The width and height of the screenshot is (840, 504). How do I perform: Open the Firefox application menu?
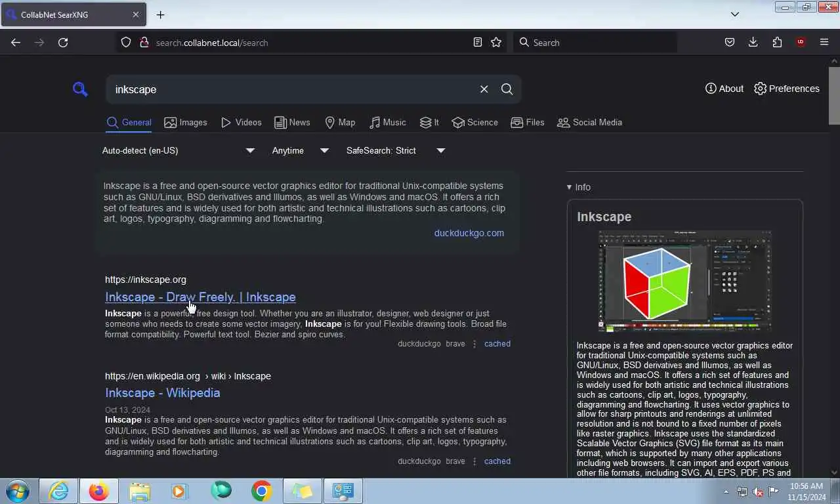click(824, 42)
